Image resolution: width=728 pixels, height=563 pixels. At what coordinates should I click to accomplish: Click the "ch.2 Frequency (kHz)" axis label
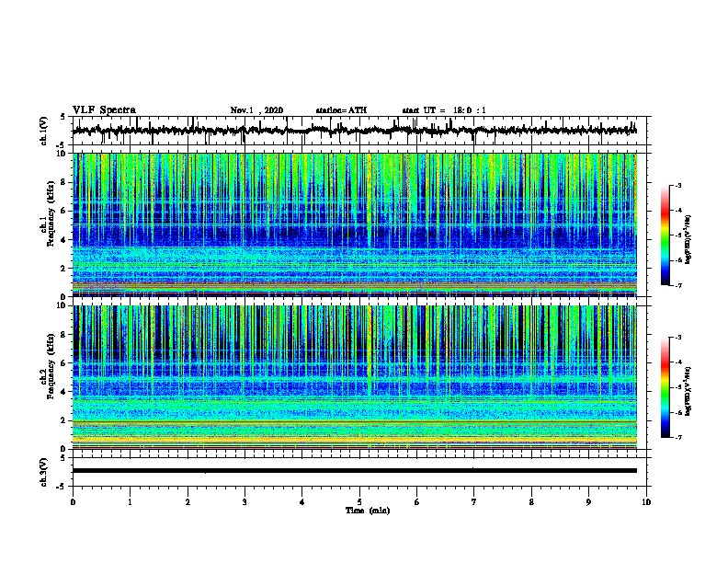pyautogui.click(x=48, y=366)
